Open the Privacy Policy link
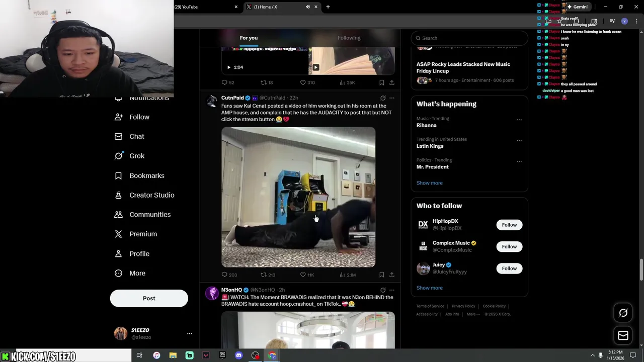This screenshot has height=362, width=644. click(463, 306)
